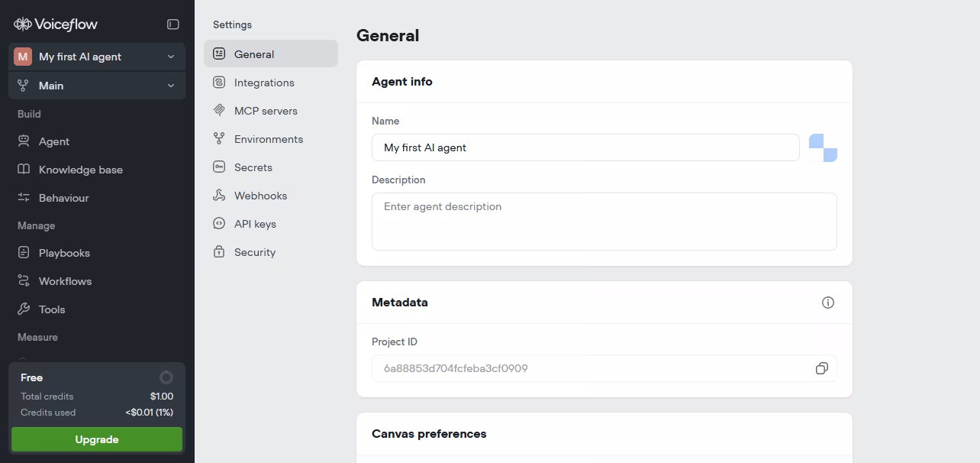Click the Agent info heading
The image size is (980, 463).
(402, 82)
